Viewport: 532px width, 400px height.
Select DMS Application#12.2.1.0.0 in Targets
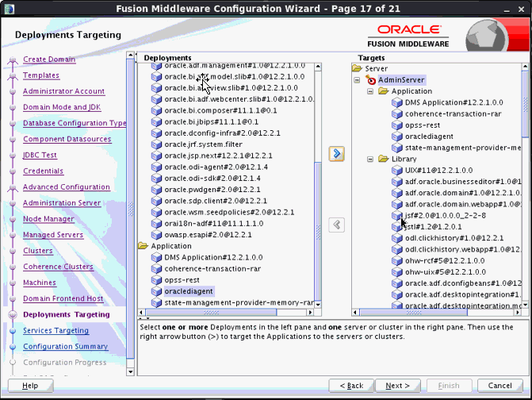coord(454,102)
